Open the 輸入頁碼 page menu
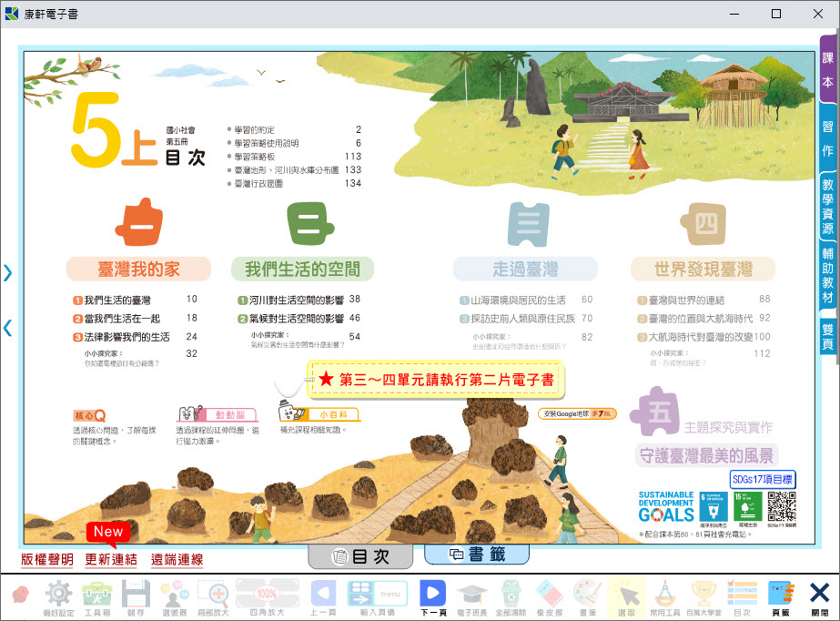The width and height of the screenshot is (840, 621). coord(377,596)
